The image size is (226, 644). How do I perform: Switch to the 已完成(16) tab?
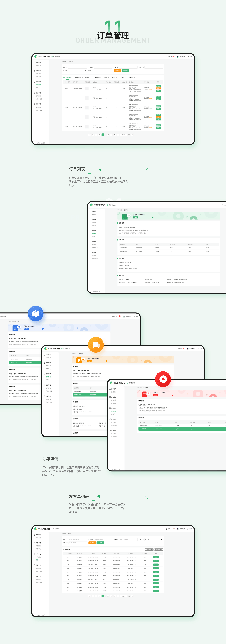click(123, 77)
